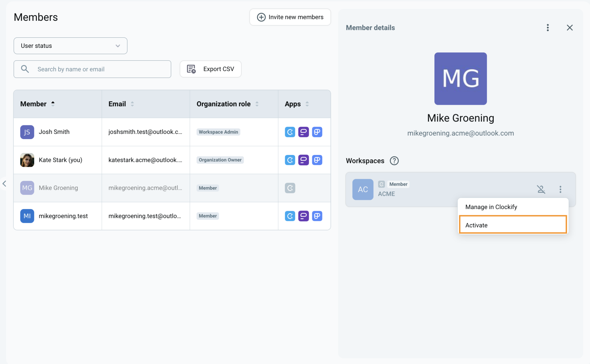Click AC avatar of ACME workspace
Screen dimensions: 590x364
363,189
